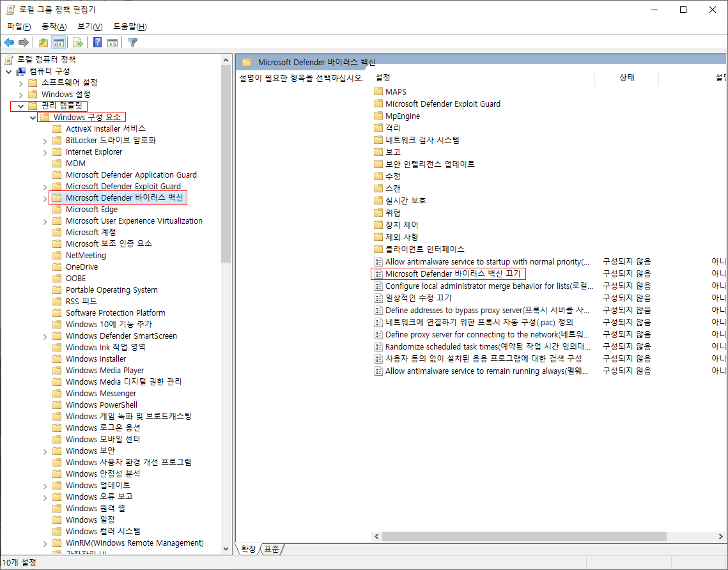This screenshot has width=728, height=570.
Task: Click the MpEngine folder icon
Action: (x=378, y=116)
